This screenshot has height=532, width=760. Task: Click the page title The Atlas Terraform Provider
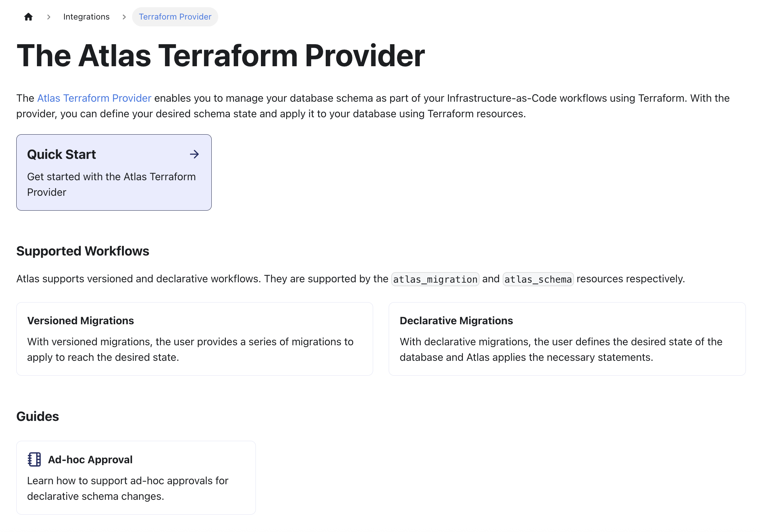(x=221, y=55)
